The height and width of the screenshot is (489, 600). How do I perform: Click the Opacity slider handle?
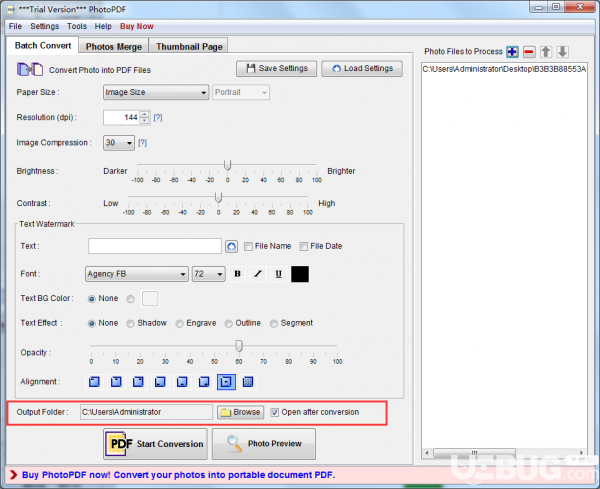tap(239, 346)
